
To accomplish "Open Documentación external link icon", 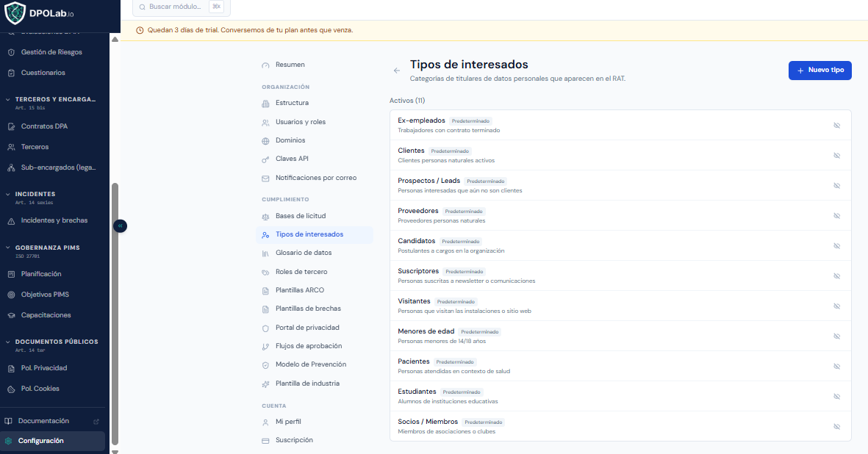I will [x=96, y=422].
